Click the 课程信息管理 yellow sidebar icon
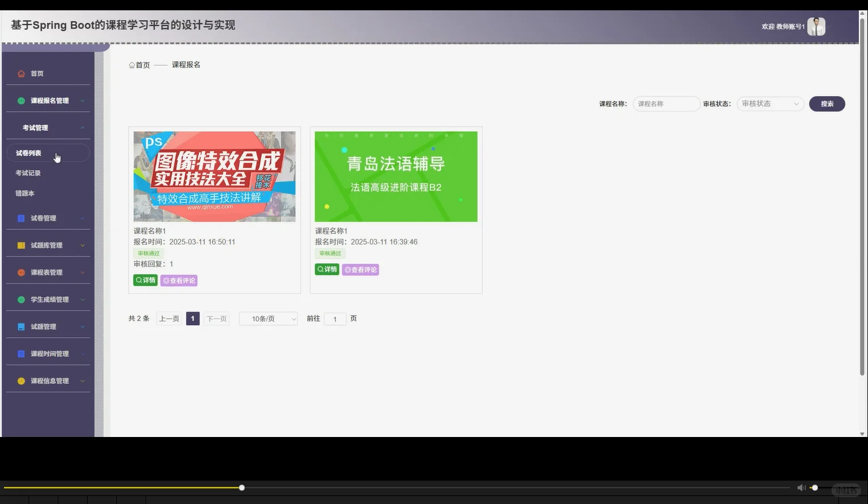This screenshot has width=868, height=504. tap(21, 380)
